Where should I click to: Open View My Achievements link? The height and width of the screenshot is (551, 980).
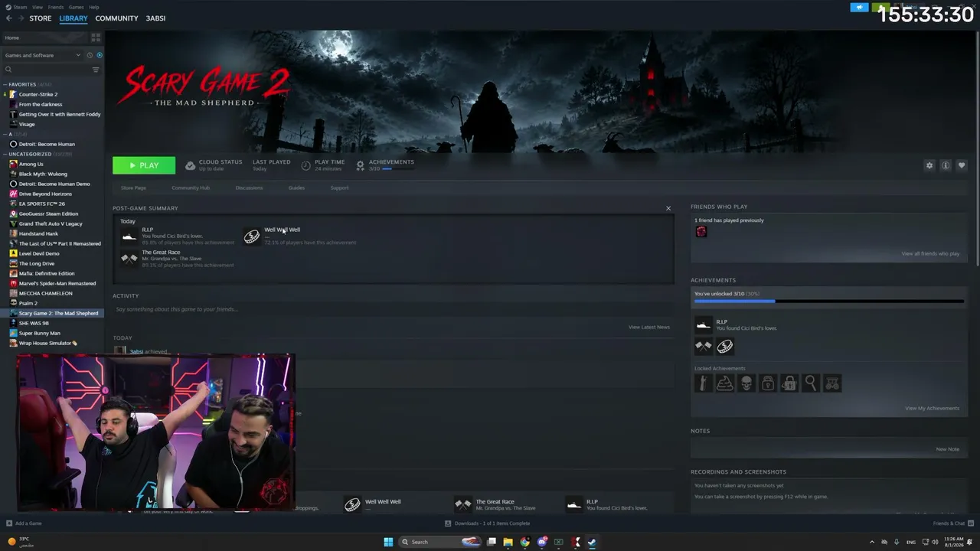(x=932, y=408)
